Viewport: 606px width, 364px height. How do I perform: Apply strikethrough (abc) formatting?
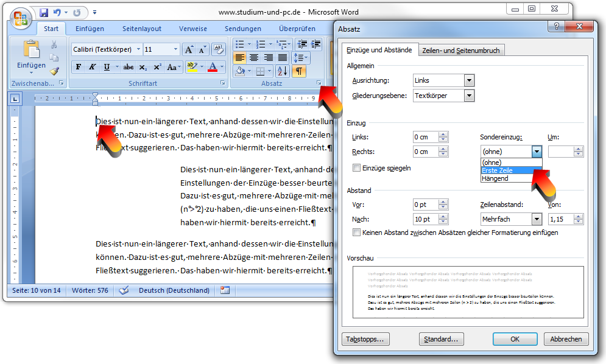[129, 67]
